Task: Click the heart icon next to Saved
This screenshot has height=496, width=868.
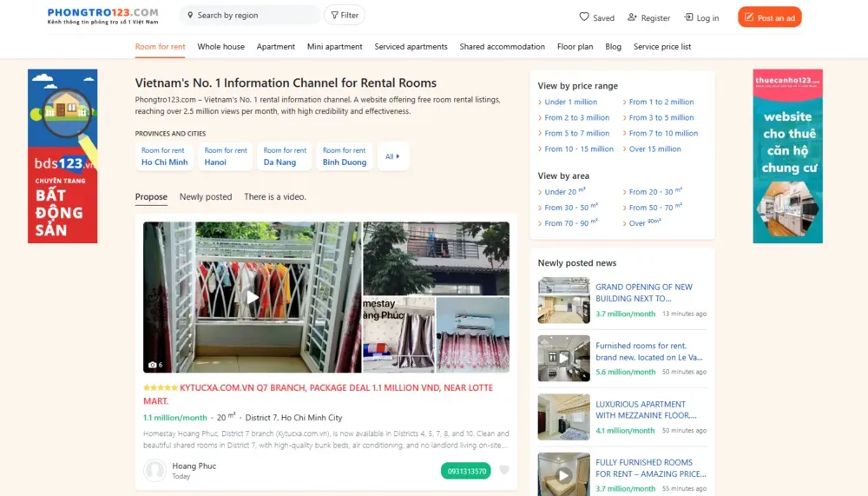Action: [584, 17]
